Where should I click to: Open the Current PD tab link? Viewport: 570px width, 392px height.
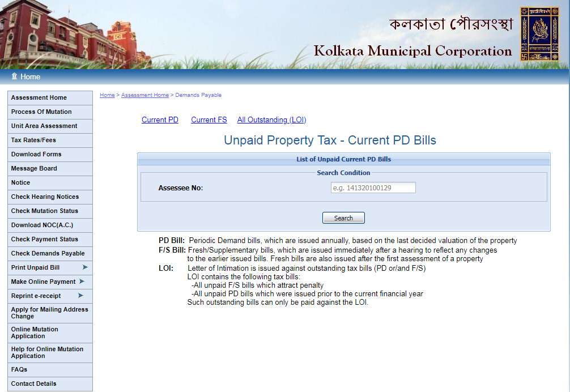(x=160, y=120)
